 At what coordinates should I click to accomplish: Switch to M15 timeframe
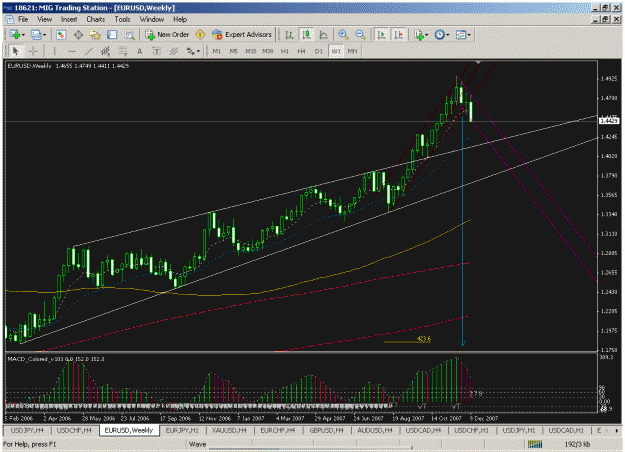pos(251,51)
